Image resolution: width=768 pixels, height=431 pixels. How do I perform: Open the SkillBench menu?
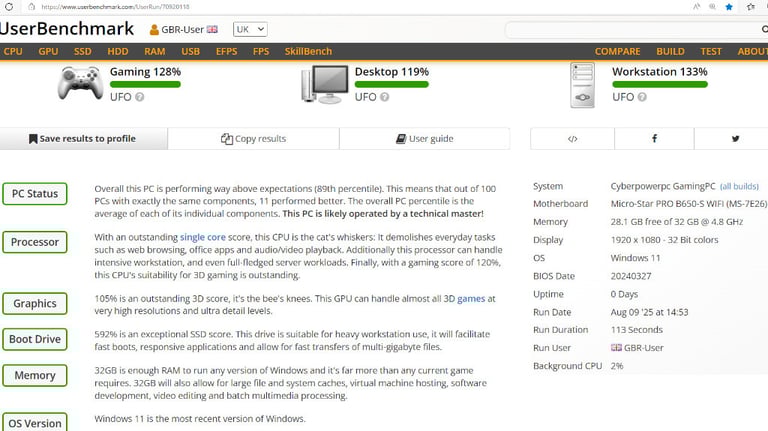(x=308, y=51)
